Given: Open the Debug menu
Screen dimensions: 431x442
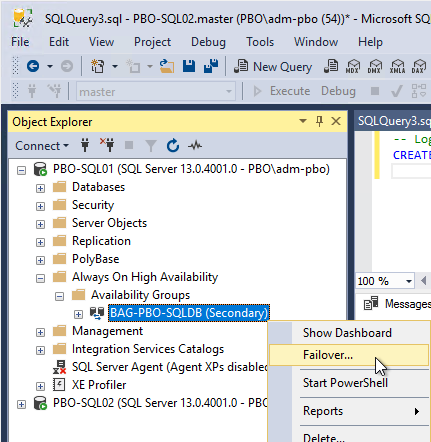Looking at the screenshot, I should pyautogui.click(x=208, y=42).
